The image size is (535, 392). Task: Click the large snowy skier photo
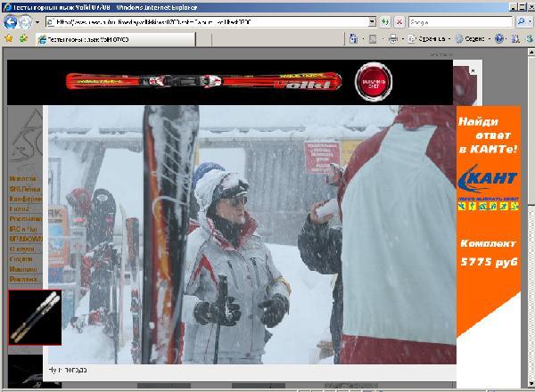(x=251, y=234)
